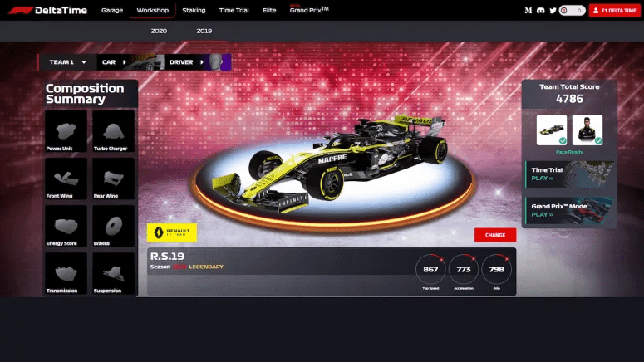This screenshot has width=644, height=362.
Task: Select the Rear Wing component slot
Action: [x=113, y=179]
